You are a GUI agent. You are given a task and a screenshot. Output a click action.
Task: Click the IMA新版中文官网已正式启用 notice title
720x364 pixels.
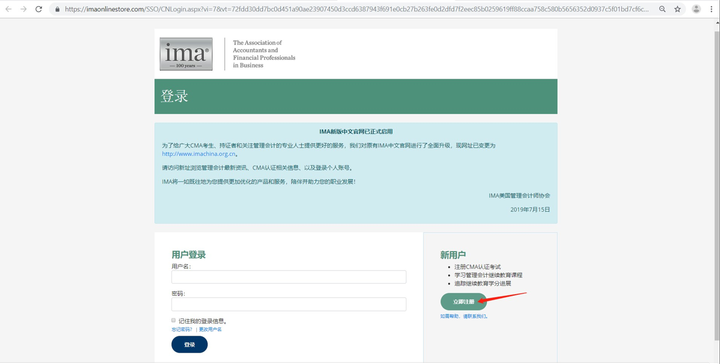[356, 132]
